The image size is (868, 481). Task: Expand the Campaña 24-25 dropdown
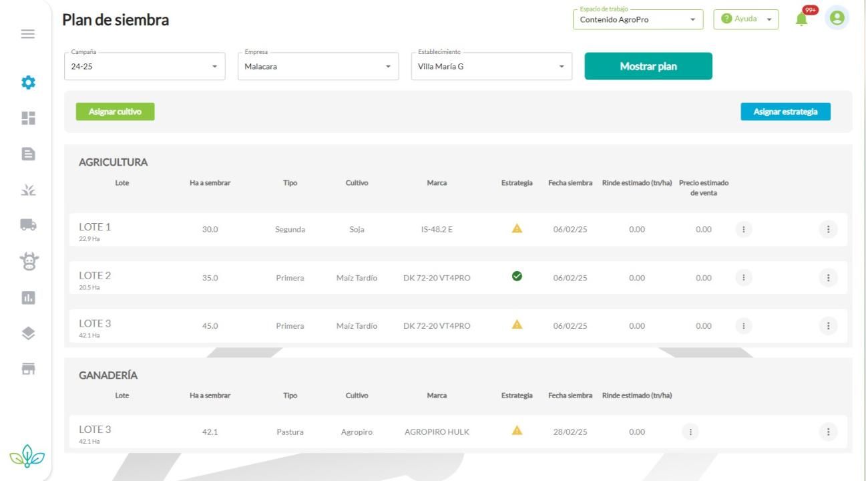(145, 67)
